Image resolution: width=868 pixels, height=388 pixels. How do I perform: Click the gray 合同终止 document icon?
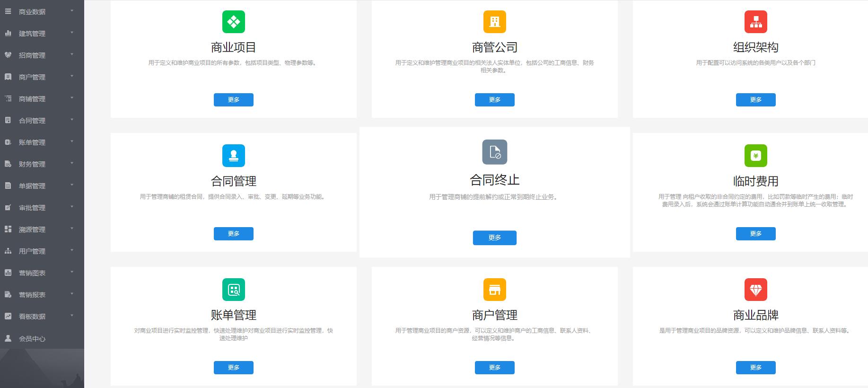(495, 152)
